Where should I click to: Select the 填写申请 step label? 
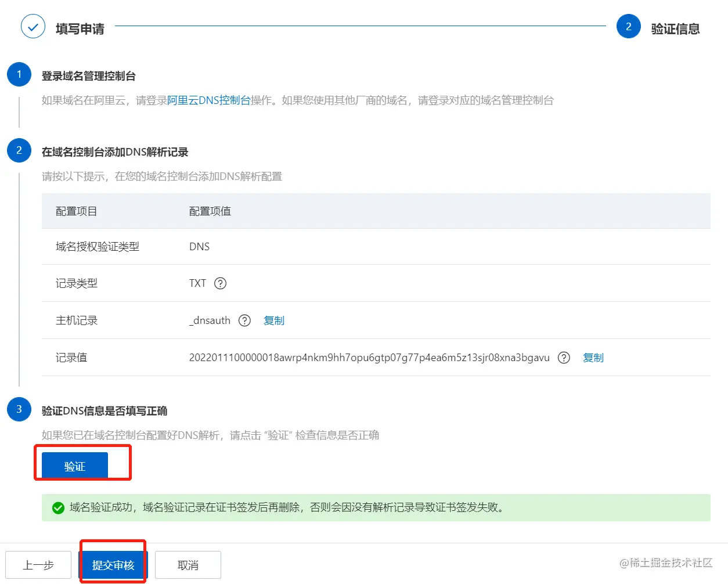[80, 29]
